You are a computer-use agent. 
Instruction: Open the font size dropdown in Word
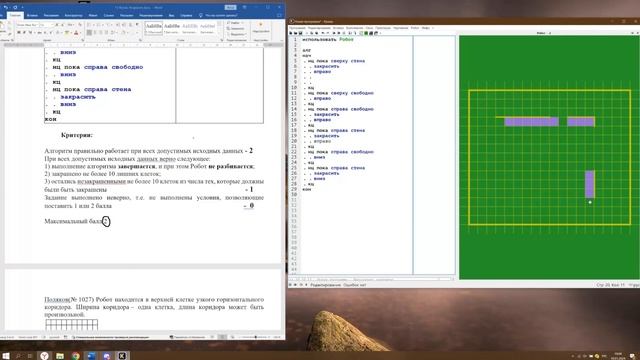tap(52, 24)
